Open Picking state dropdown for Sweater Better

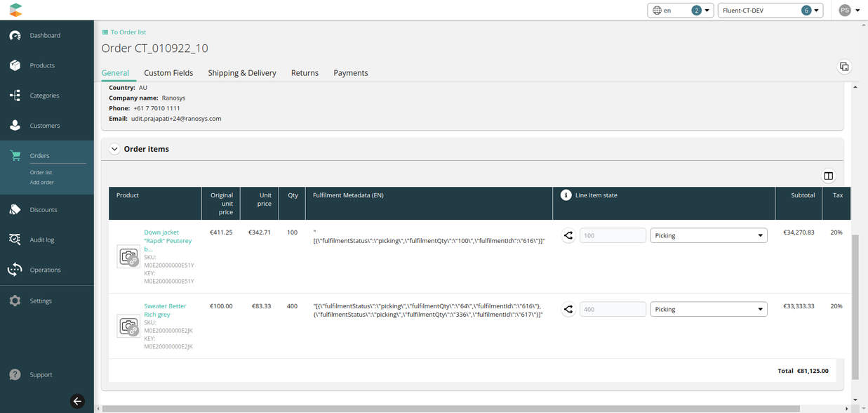[708, 310]
